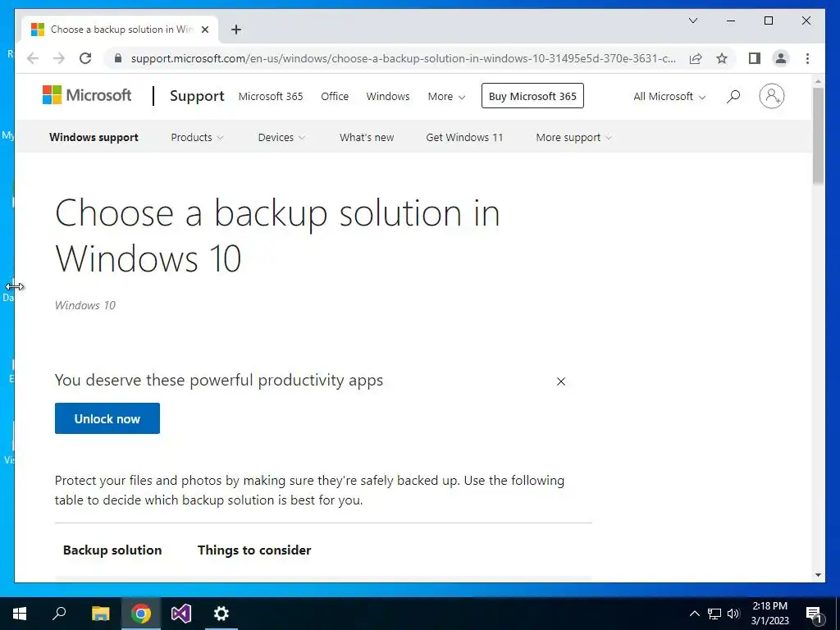Click the sign-in account icon
This screenshot has width=840, height=630.
pyautogui.click(x=771, y=96)
